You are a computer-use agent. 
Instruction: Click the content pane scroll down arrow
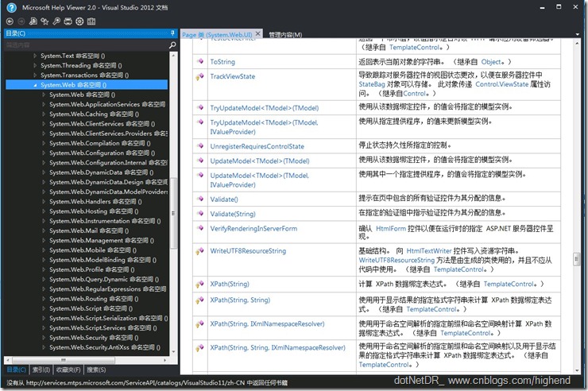(577, 371)
